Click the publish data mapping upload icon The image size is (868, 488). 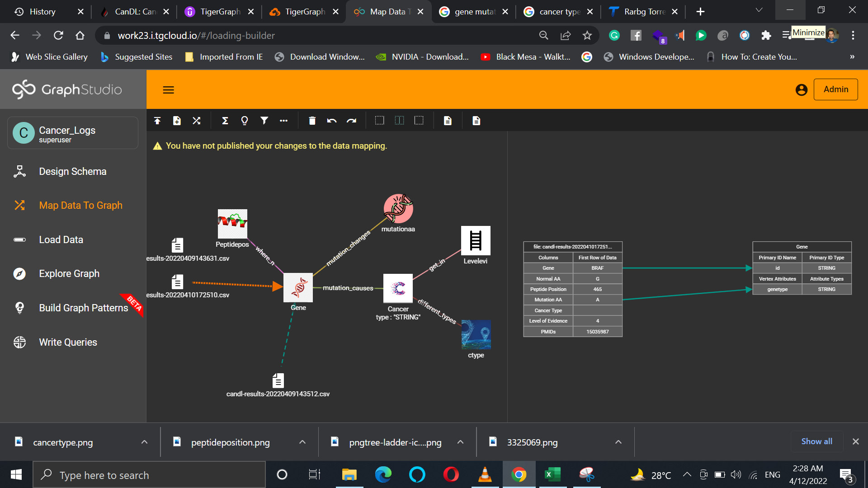(x=157, y=121)
